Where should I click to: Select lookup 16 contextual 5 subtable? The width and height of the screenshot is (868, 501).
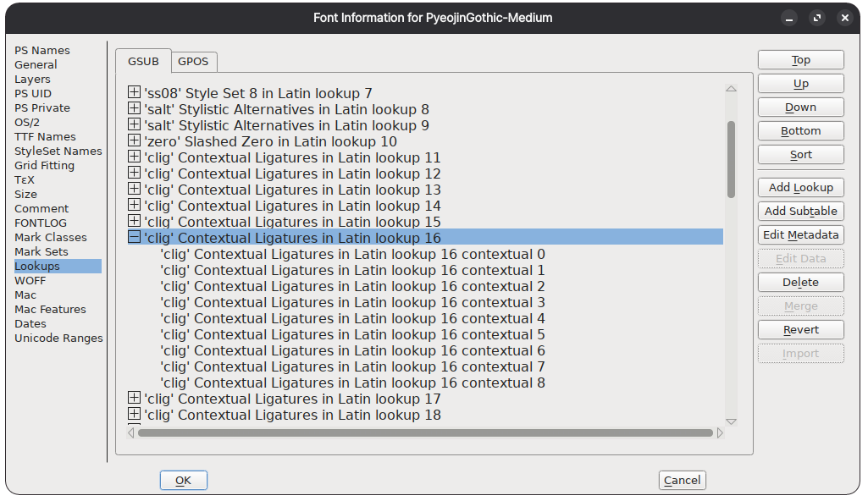coord(352,334)
